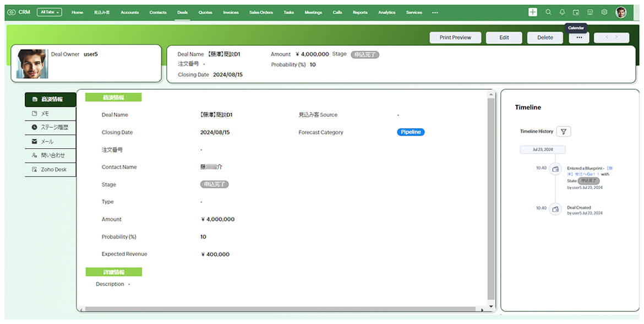Go to next record arrow
Viewport: 644px width, 324px height.
pos(616,37)
